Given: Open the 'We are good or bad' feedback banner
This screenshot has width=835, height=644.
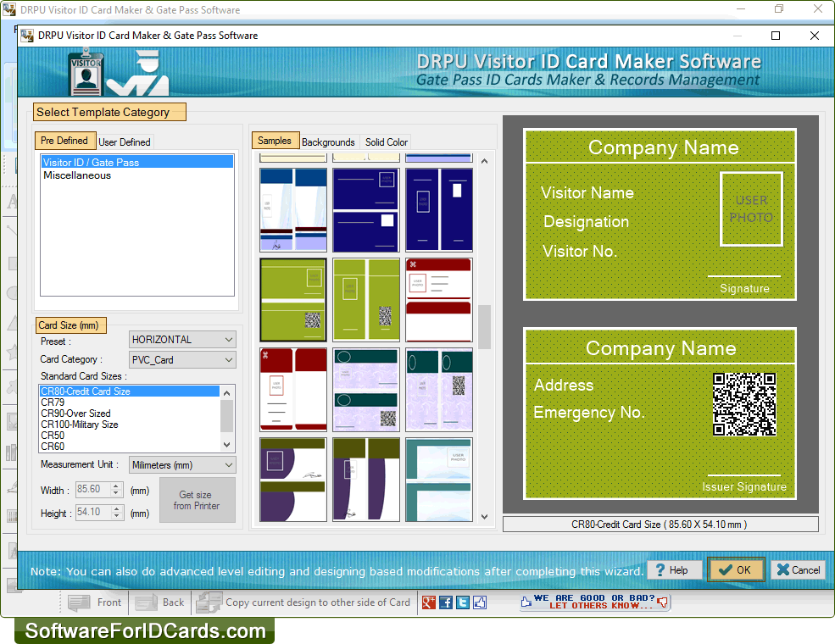Looking at the screenshot, I should (594, 602).
